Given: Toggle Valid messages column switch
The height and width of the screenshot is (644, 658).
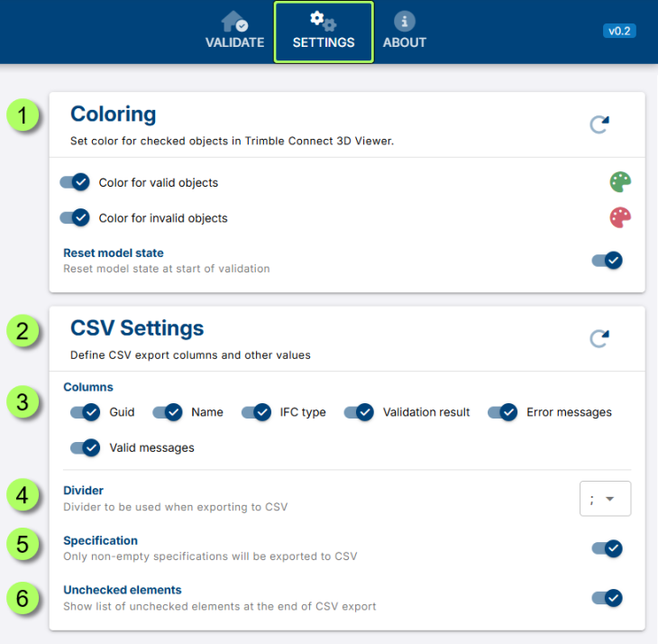Looking at the screenshot, I should 86,447.
